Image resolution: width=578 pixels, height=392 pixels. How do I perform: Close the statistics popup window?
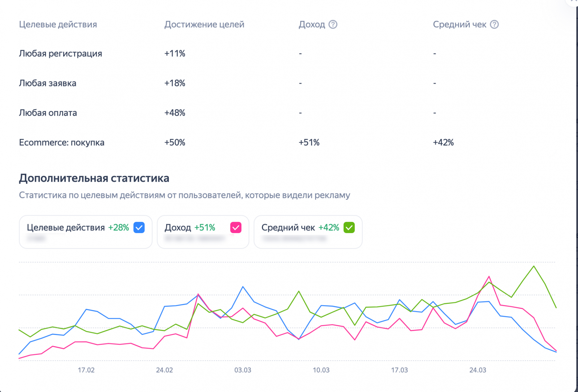[574, 1]
